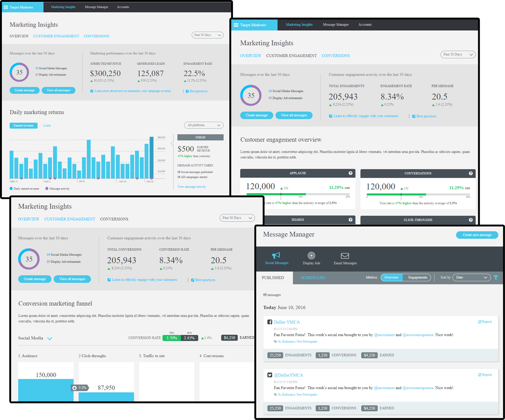This screenshot has height=420, width=505.
Task: Click 150,000 Audience funnel bar
Action: coord(46,390)
